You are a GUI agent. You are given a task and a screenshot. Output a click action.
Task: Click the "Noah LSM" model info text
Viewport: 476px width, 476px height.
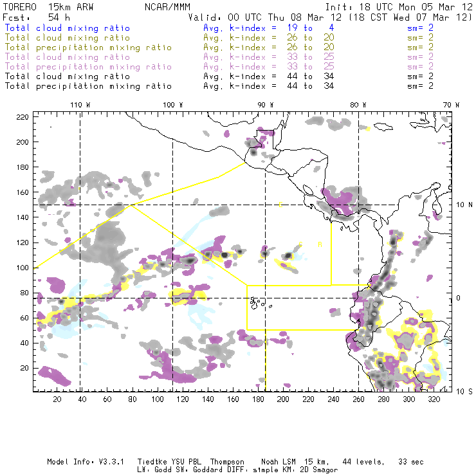(279, 462)
